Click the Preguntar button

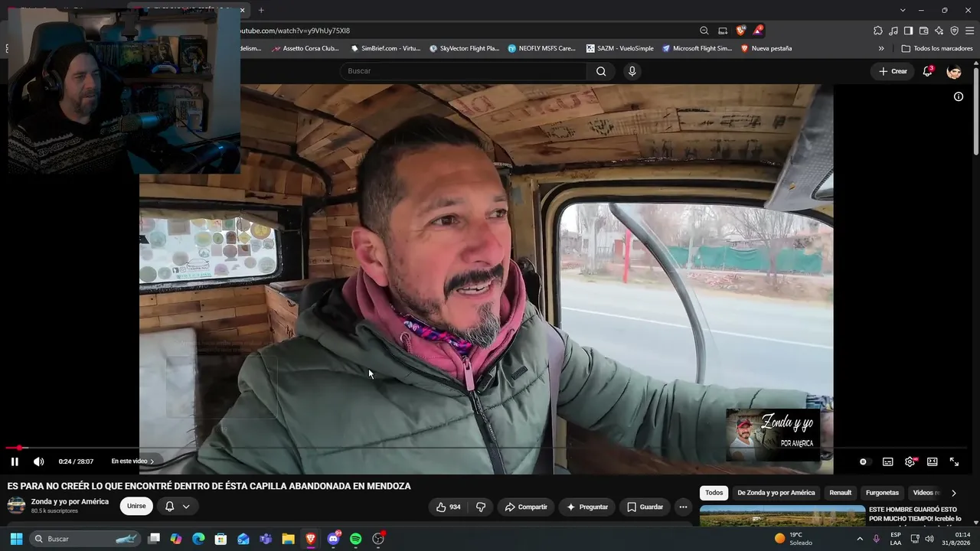coord(587,507)
